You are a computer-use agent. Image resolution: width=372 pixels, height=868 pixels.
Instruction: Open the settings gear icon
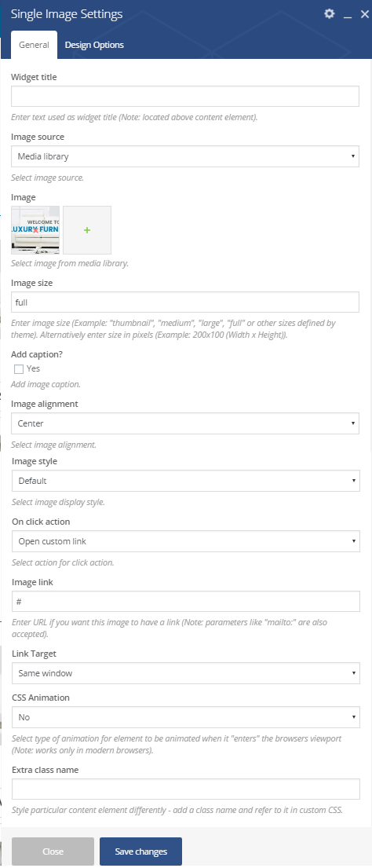pyautogui.click(x=330, y=14)
